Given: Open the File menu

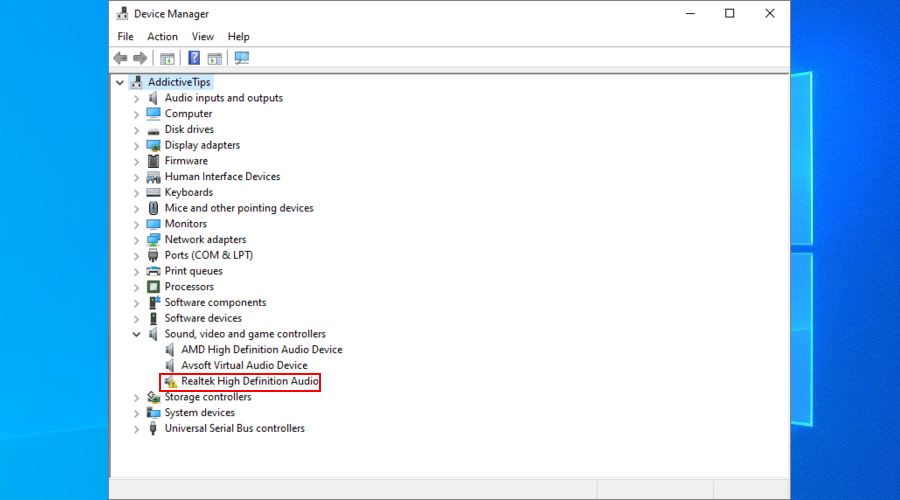Looking at the screenshot, I should coord(125,37).
